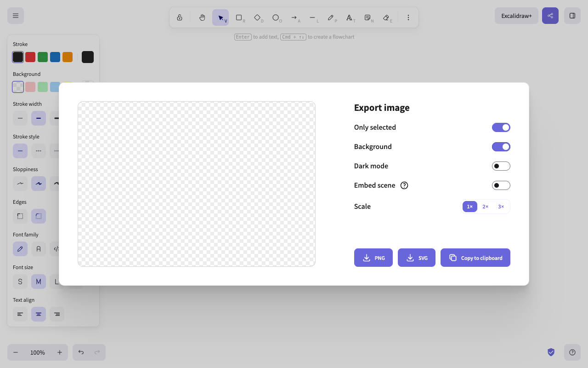Screen dimensions: 588x368
Task: Toggle the canvas lock tool
Action: click(x=180, y=17)
